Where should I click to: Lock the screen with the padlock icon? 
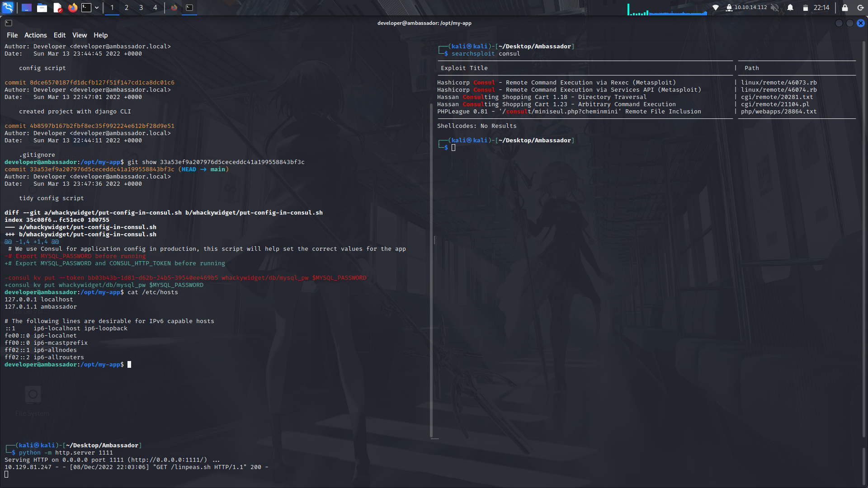(844, 8)
